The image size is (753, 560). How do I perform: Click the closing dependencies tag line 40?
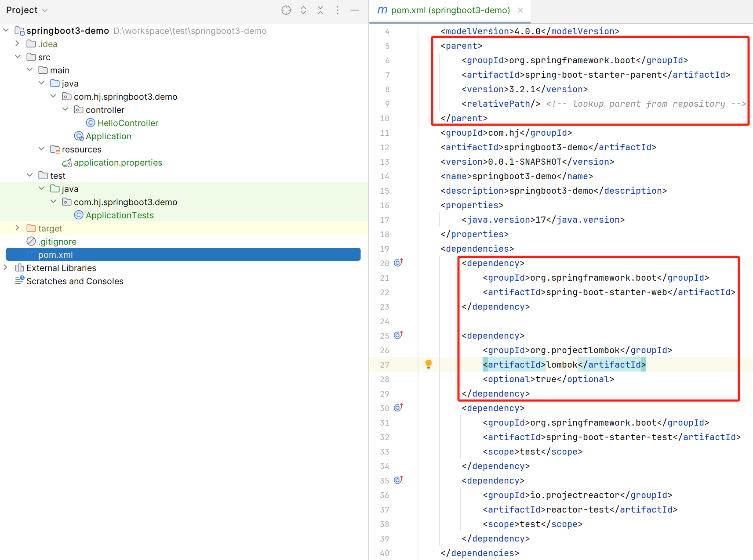tap(480, 553)
